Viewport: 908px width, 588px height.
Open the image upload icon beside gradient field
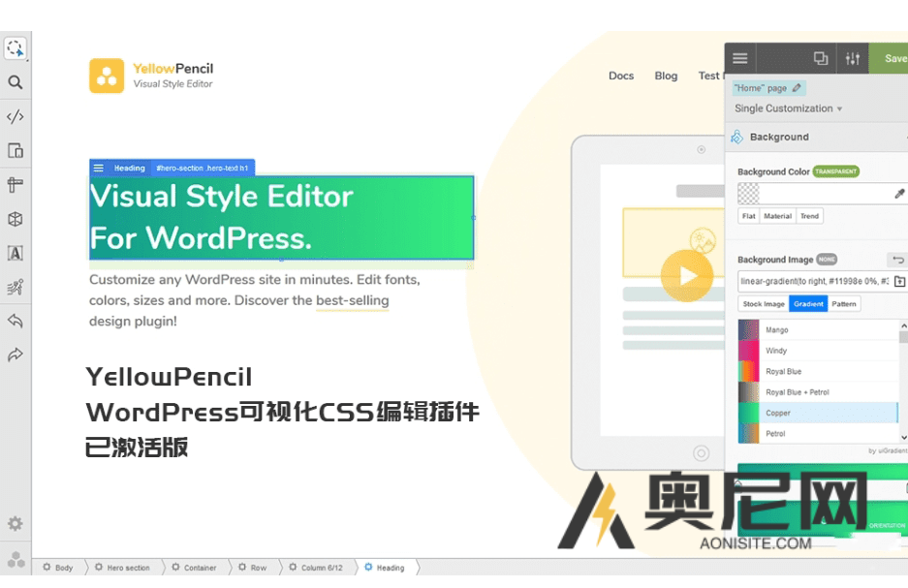tap(899, 281)
